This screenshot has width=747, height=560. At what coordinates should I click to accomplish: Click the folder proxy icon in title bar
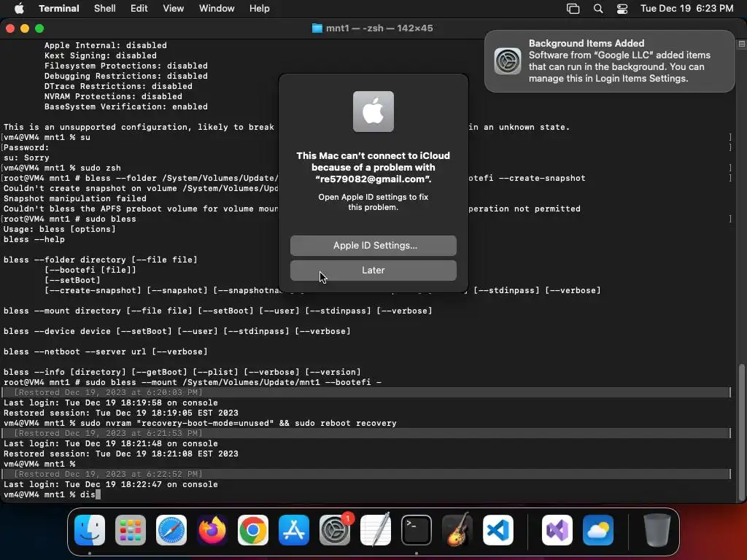tap(317, 28)
